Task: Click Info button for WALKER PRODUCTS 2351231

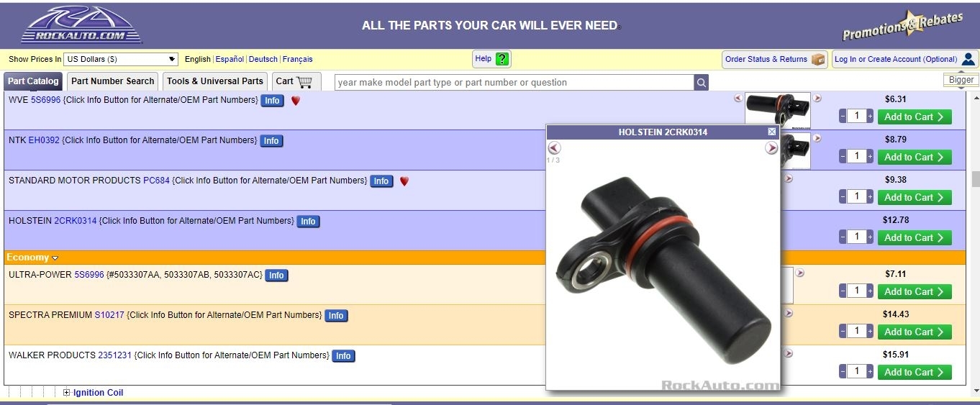Action: tap(343, 356)
